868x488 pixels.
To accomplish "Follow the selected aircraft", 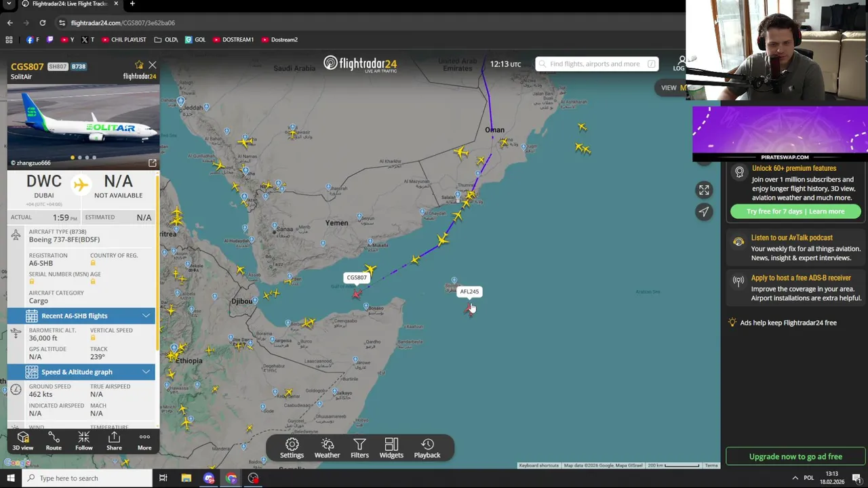I will pyautogui.click(x=84, y=441).
